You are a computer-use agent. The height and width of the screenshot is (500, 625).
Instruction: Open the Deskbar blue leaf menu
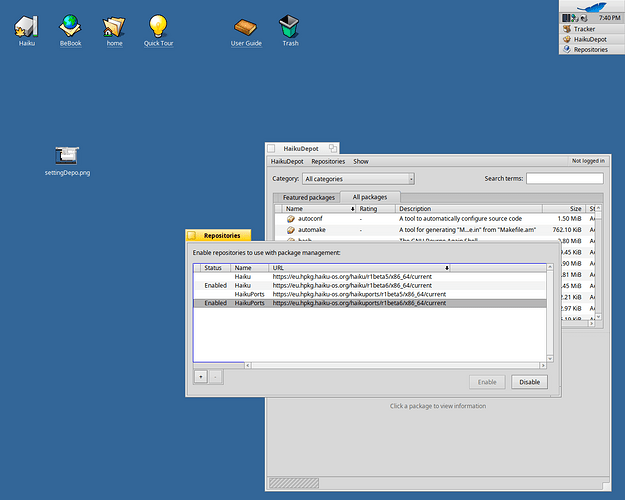tap(592, 6)
